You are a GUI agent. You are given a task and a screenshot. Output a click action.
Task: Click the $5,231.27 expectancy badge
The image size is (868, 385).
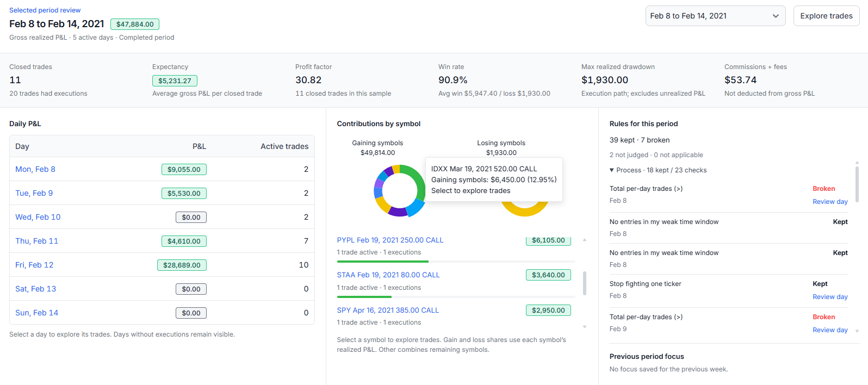click(x=175, y=80)
